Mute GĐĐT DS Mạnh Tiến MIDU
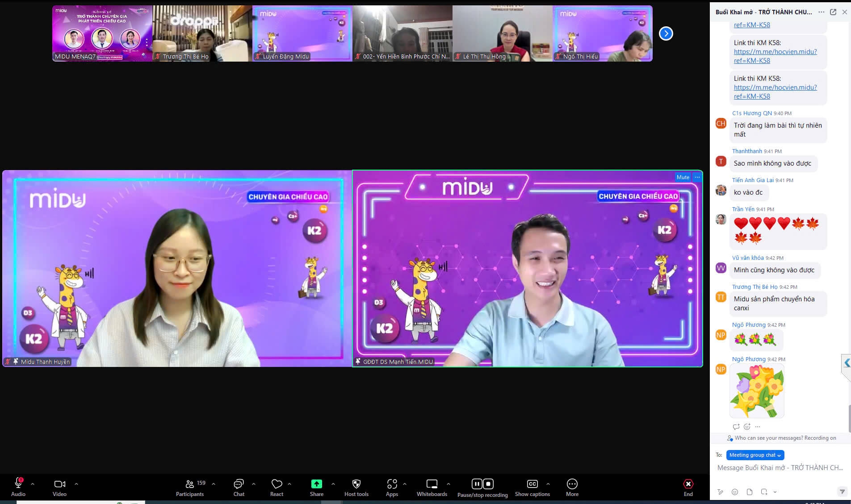This screenshot has width=851, height=504. point(683,177)
